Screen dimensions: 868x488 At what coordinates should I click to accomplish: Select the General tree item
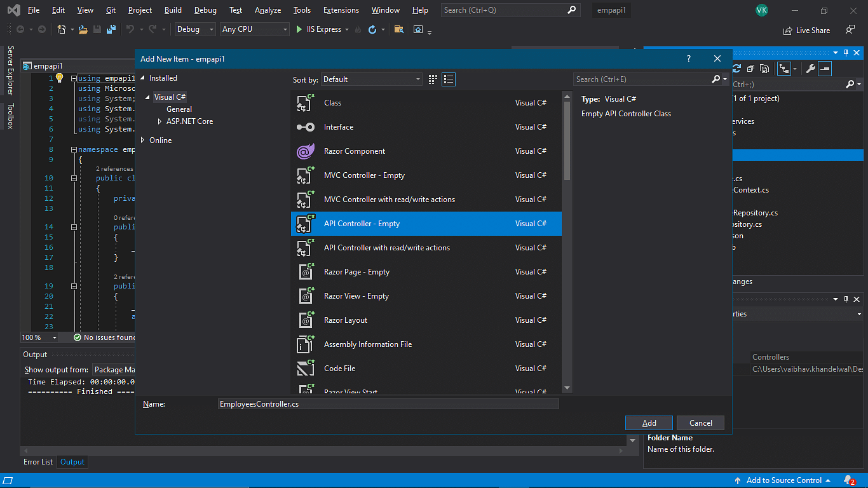(179, 109)
